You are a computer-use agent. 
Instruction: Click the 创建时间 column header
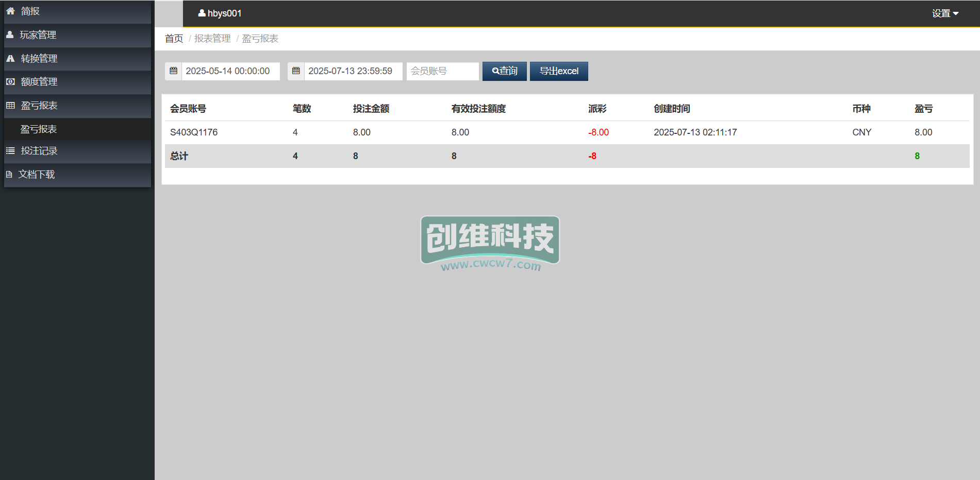(x=672, y=109)
